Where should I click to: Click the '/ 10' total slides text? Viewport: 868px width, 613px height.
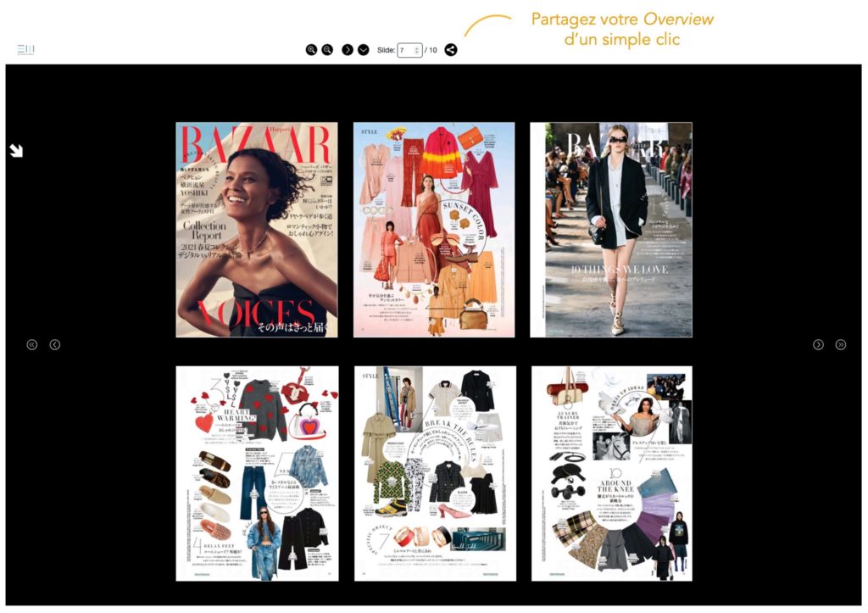(431, 50)
